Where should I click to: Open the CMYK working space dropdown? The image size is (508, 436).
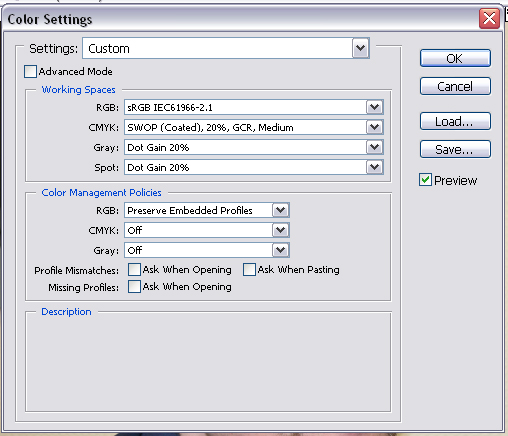(x=254, y=127)
